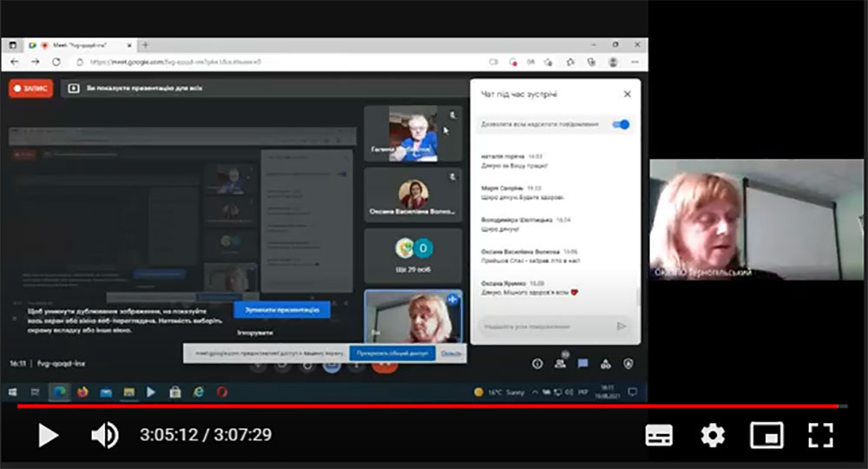Screen dimensions: 868x469
Task: Play the YouTube video
Action: tap(48, 435)
